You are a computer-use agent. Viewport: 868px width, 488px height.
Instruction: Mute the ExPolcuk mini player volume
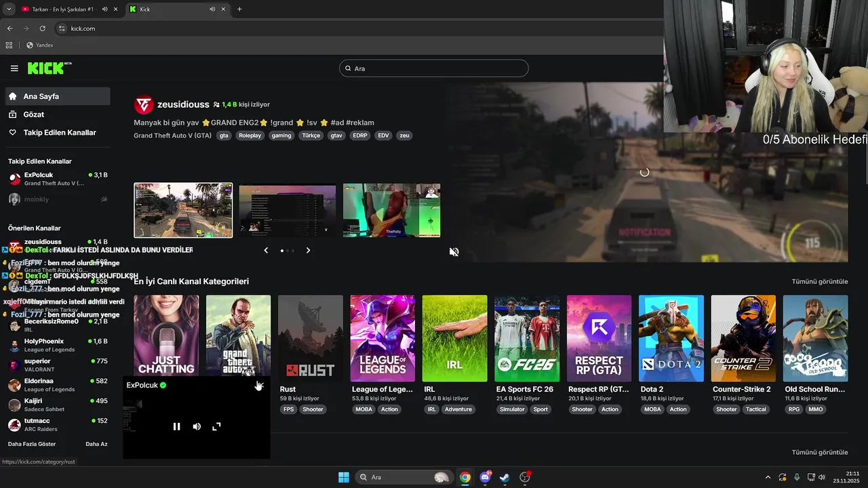[197, 426]
